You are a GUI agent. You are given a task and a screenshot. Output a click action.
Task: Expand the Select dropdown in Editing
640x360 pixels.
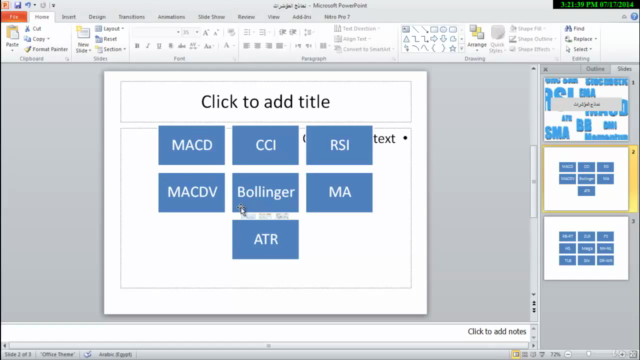tap(579, 49)
